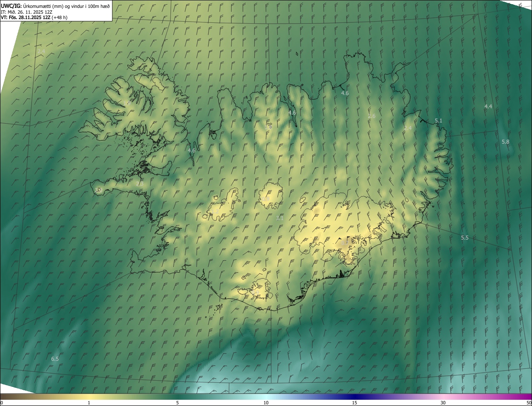Click the 5.1 value on the northeast coast
This screenshot has height=406, width=532.
[438, 120]
